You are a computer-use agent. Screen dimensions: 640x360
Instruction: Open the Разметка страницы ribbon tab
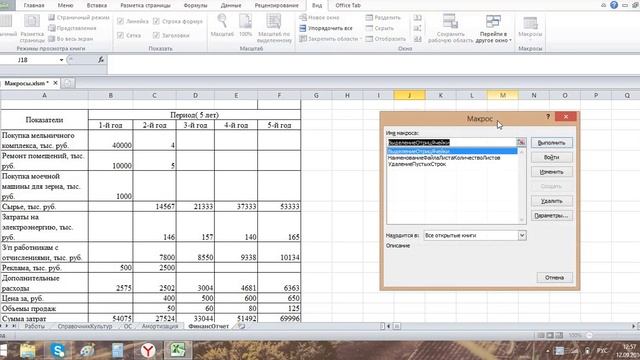[145, 5]
